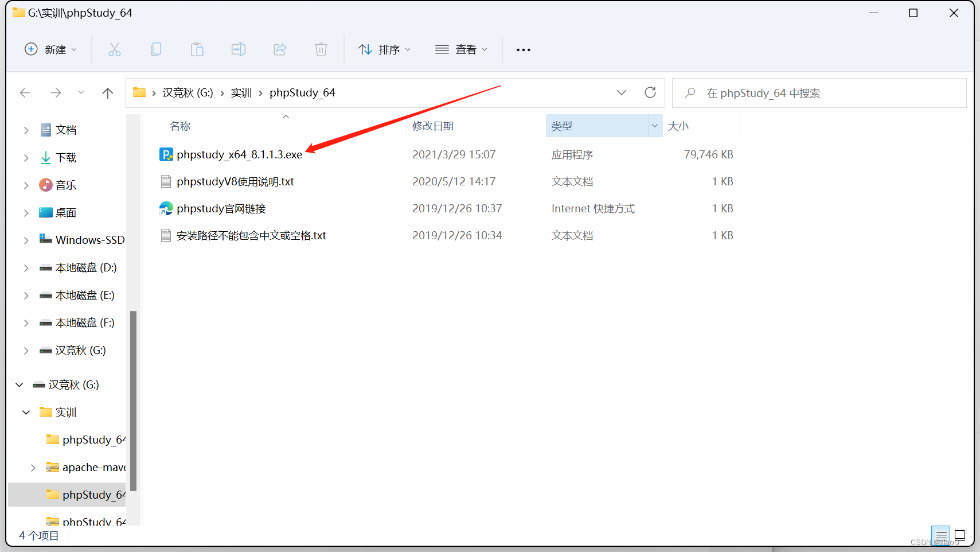Maximize the Explorer window
The height and width of the screenshot is (552, 980).
[913, 13]
